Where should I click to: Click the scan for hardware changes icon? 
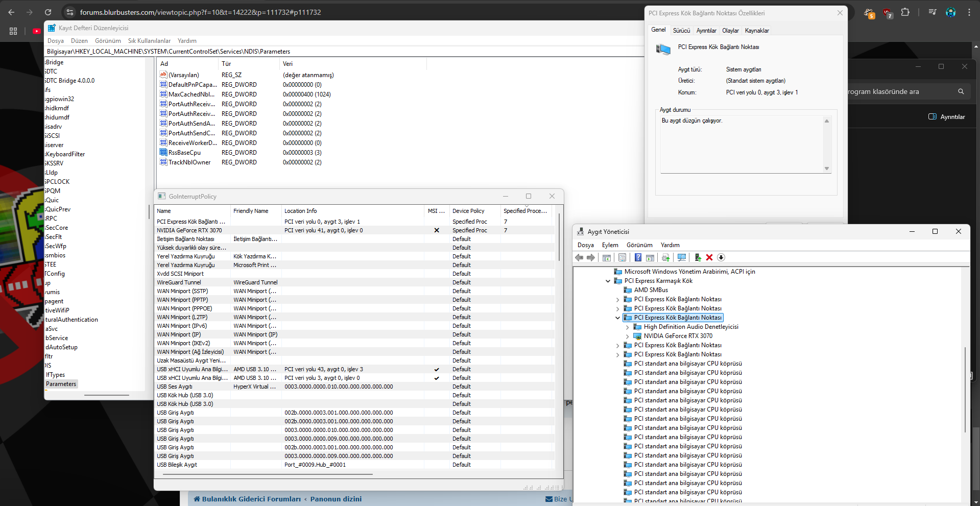tap(681, 258)
